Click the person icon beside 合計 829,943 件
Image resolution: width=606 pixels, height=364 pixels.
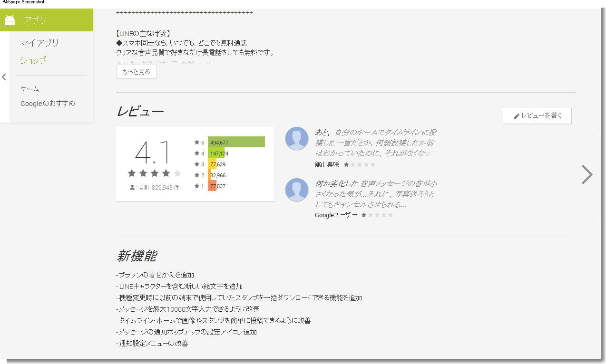click(132, 187)
